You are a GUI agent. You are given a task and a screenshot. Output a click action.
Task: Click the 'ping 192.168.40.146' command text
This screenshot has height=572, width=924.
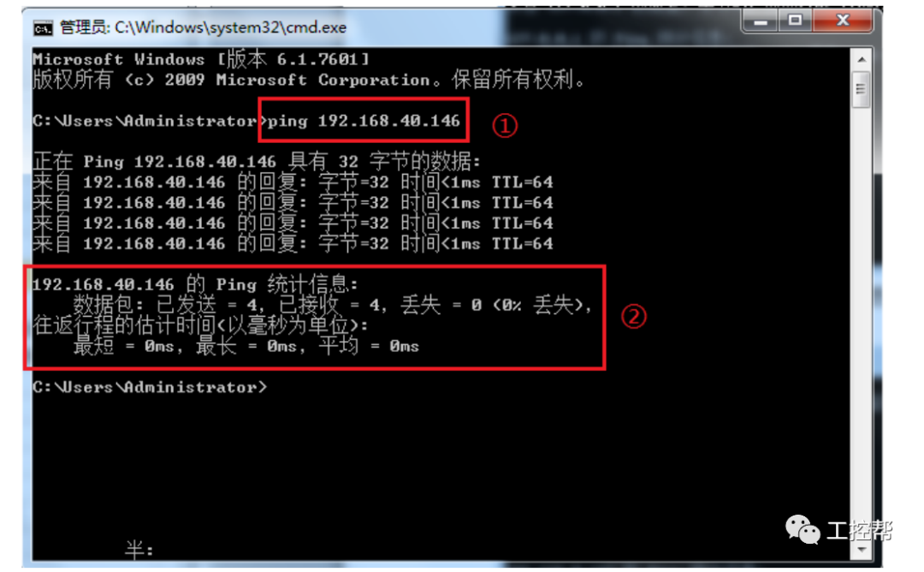364,121
